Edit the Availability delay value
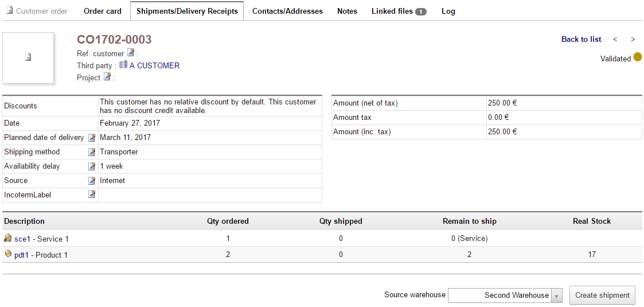 click(x=91, y=166)
